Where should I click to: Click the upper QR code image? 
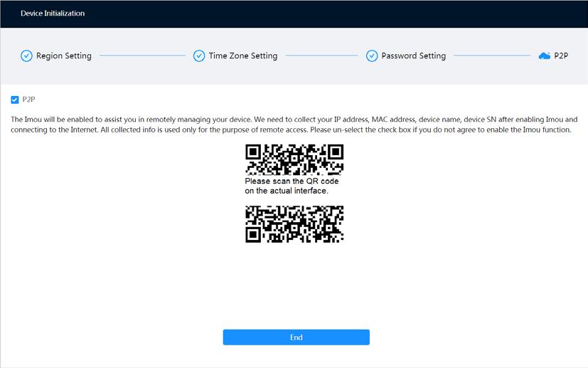294,159
